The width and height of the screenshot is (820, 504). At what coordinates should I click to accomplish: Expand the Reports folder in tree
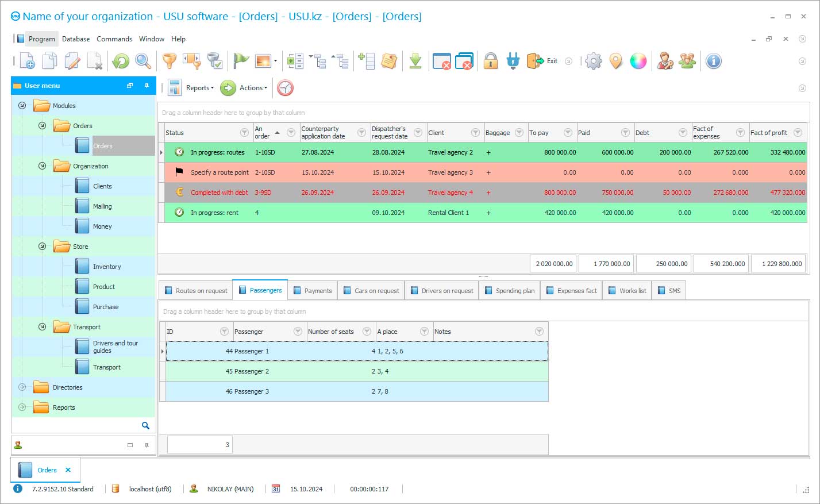[22, 407]
